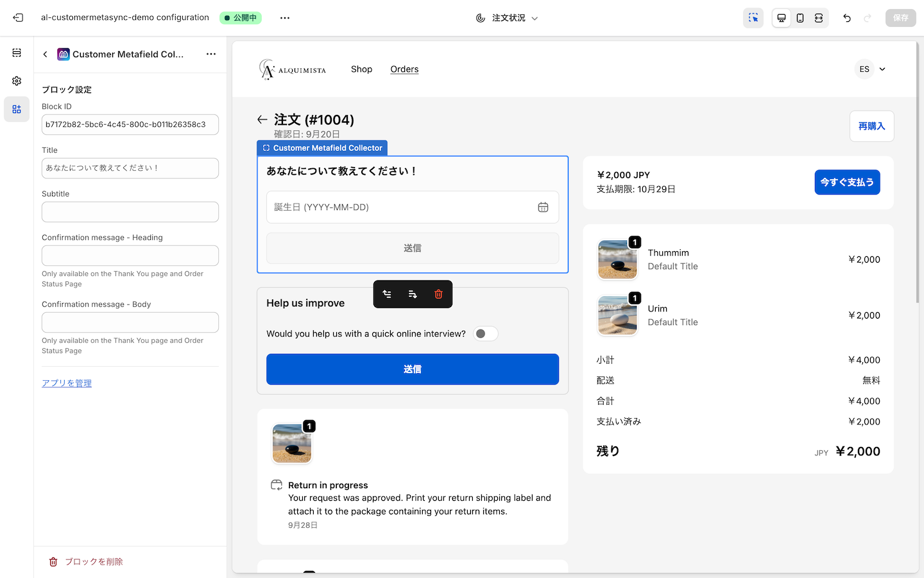Activate the element inspector tool
The image size is (924, 578).
(x=753, y=17)
